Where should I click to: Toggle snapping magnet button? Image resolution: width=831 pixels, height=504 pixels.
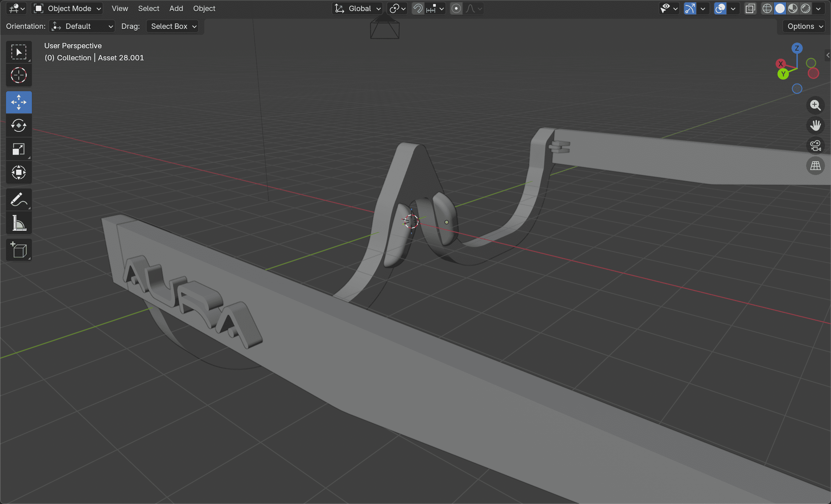418,8
